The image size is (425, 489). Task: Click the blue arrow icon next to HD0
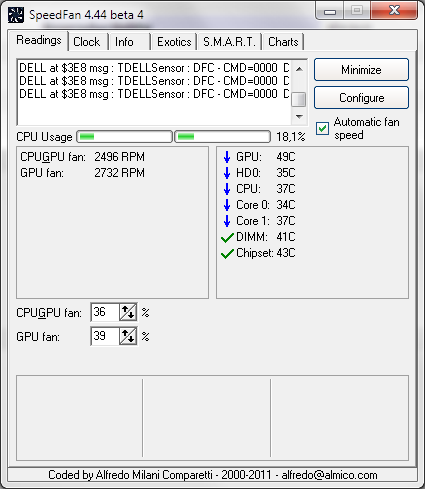click(227, 173)
